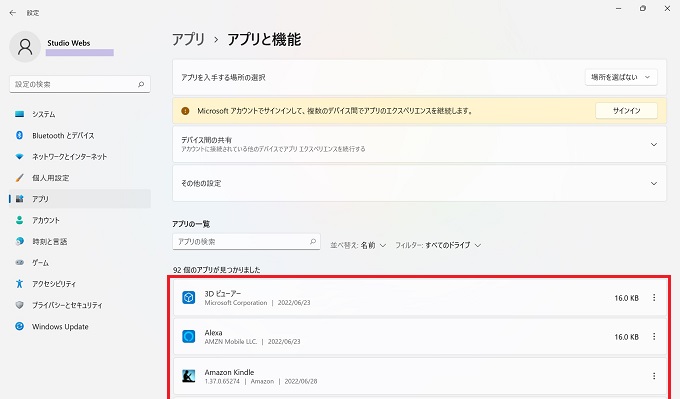Expand the その他の設定 section
The image size is (680, 399).
pyautogui.click(x=419, y=183)
